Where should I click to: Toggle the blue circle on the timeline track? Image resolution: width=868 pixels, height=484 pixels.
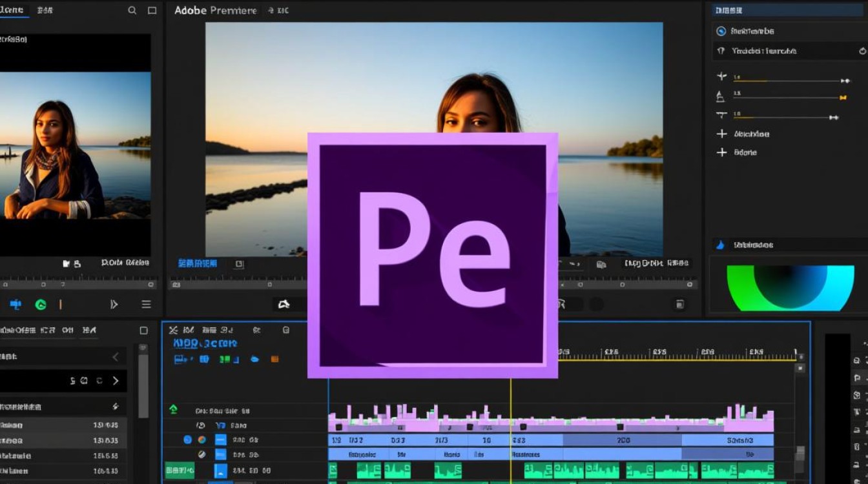[x=187, y=440]
